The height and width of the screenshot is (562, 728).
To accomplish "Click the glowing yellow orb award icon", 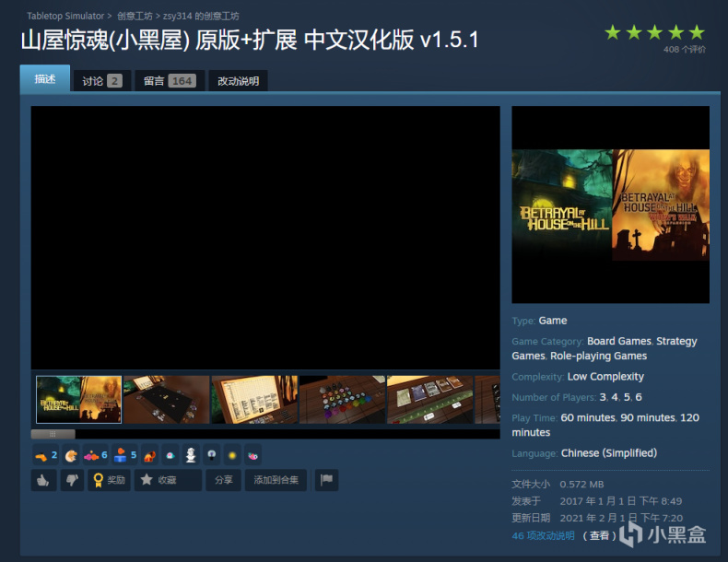I will point(232,456).
